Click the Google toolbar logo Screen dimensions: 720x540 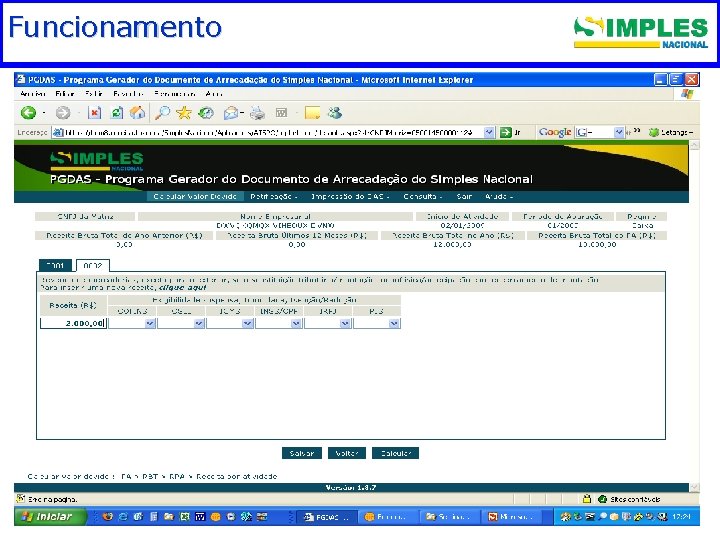[x=555, y=132]
